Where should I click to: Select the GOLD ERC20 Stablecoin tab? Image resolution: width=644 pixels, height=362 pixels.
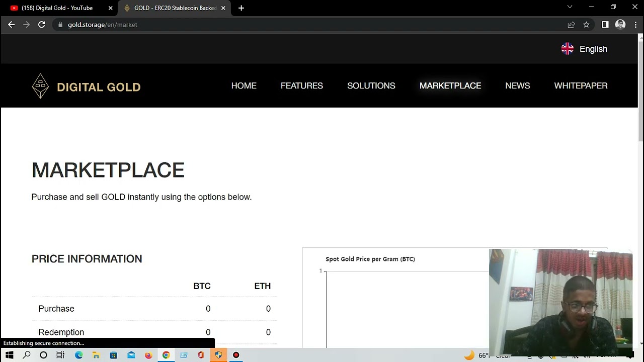175,8
